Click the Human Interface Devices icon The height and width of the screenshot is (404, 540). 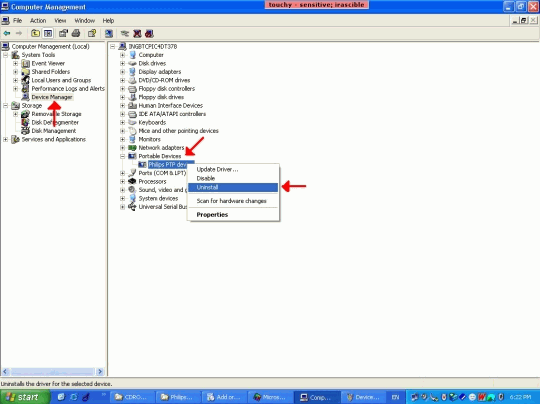[x=133, y=105]
